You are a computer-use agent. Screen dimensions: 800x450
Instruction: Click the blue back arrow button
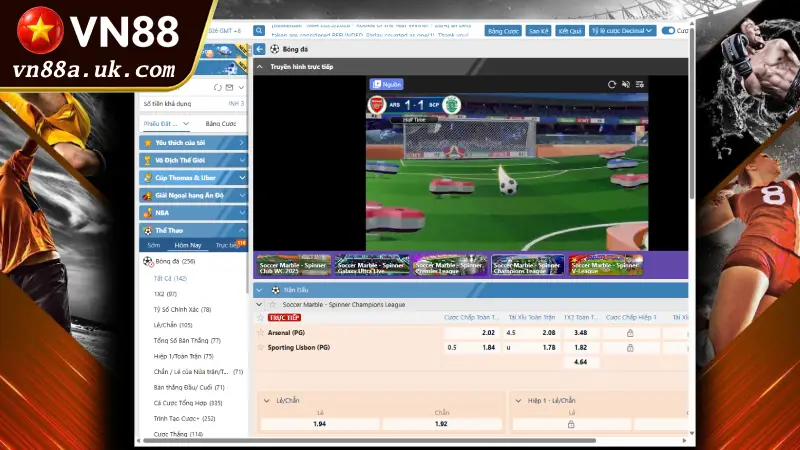[259, 49]
